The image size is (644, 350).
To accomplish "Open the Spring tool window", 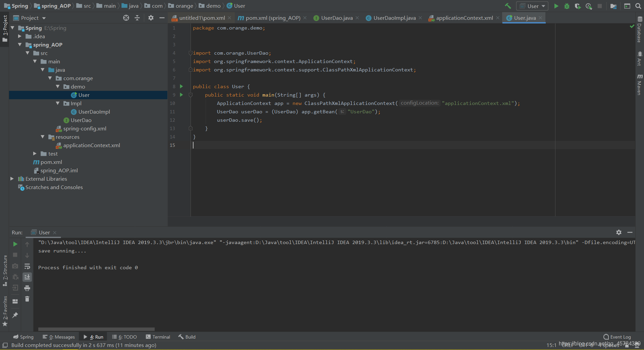I will click(23, 337).
